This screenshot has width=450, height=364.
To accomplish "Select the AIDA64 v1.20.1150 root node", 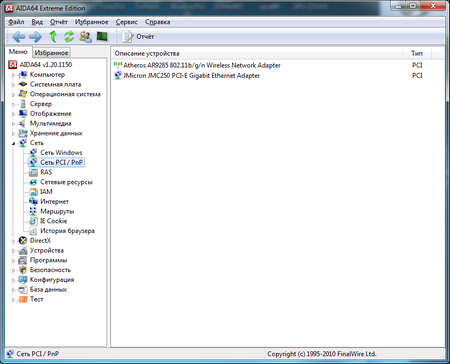I will pos(45,65).
